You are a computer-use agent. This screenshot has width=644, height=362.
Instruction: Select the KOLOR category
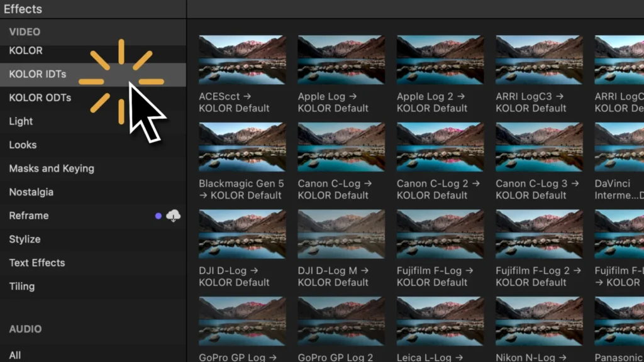[x=93, y=51]
